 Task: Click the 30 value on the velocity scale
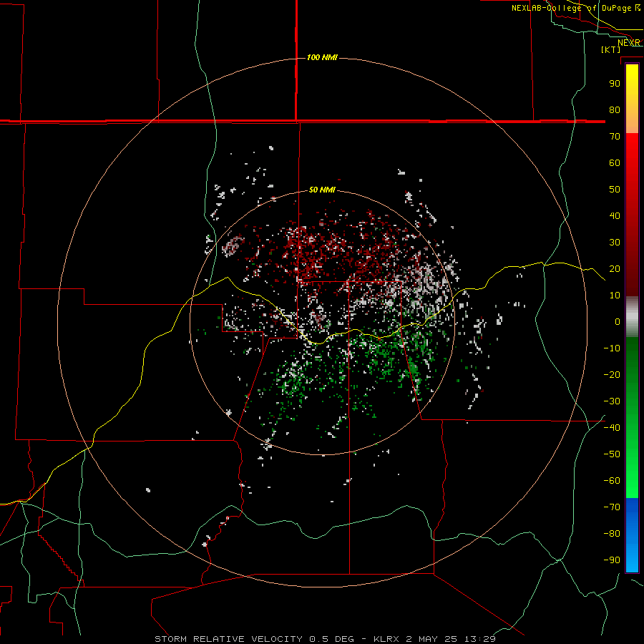point(615,243)
